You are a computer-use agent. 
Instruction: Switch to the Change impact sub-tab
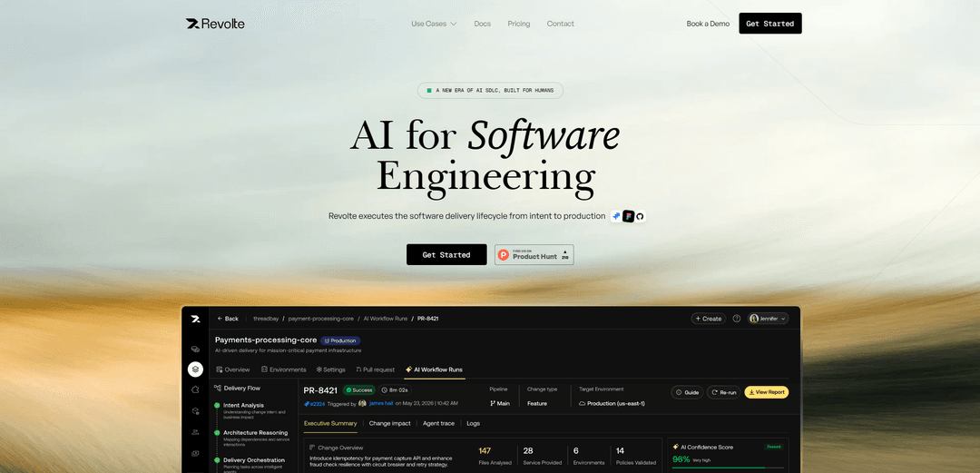click(389, 424)
